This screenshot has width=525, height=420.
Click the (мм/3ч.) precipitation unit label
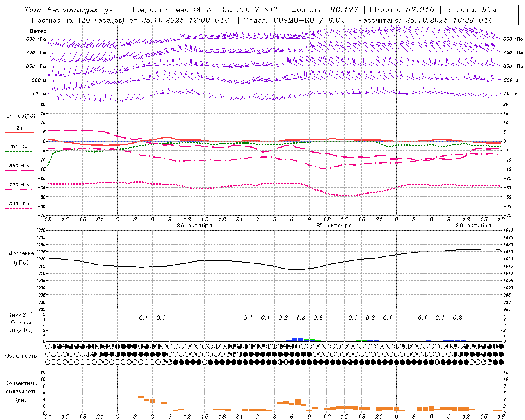point(21,315)
